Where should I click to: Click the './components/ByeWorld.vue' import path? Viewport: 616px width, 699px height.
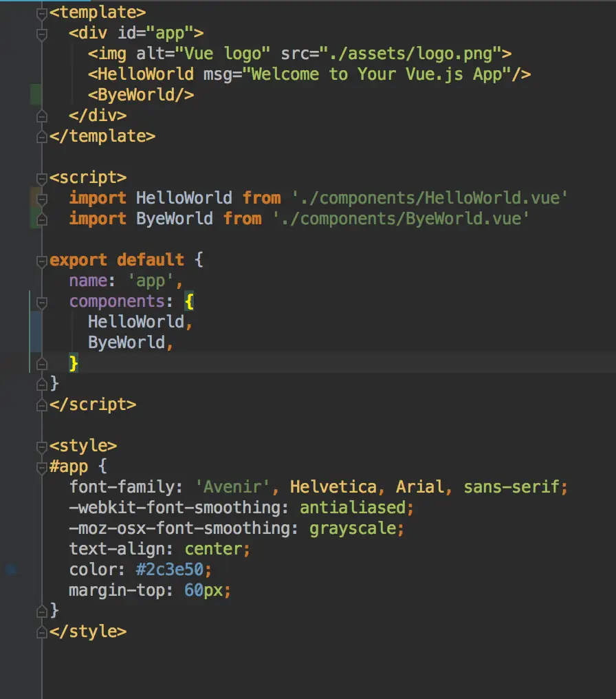401,219
